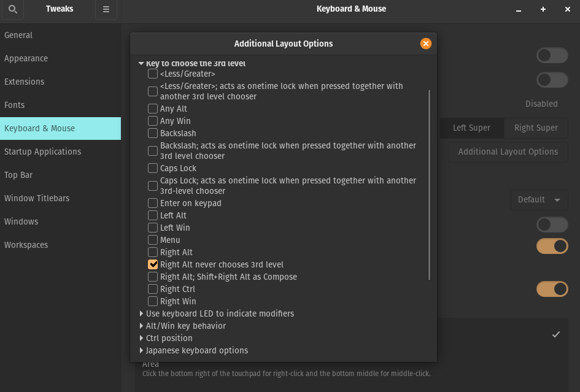
Task: Uncheck Right Alt never chooses 3rd level
Action: (x=153, y=264)
